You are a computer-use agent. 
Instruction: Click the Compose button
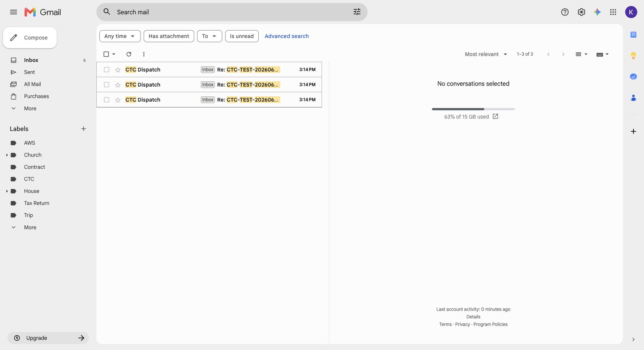coord(30,38)
